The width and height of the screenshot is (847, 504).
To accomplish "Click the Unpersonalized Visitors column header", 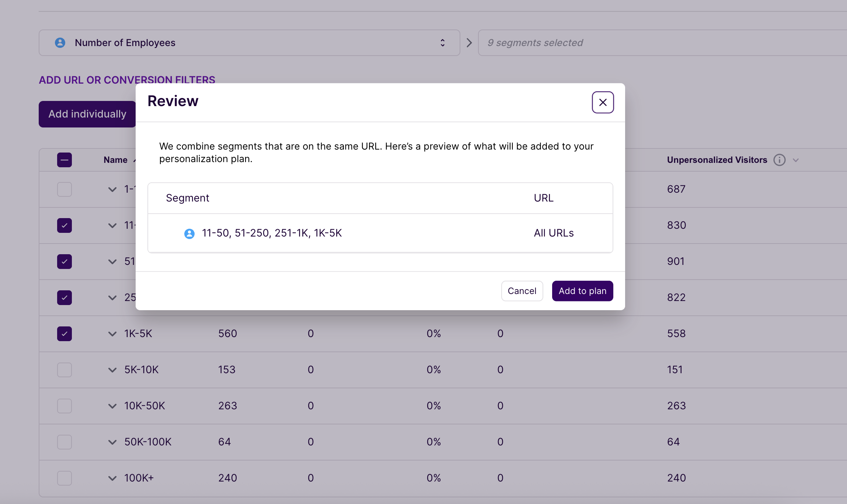I will [x=717, y=160].
